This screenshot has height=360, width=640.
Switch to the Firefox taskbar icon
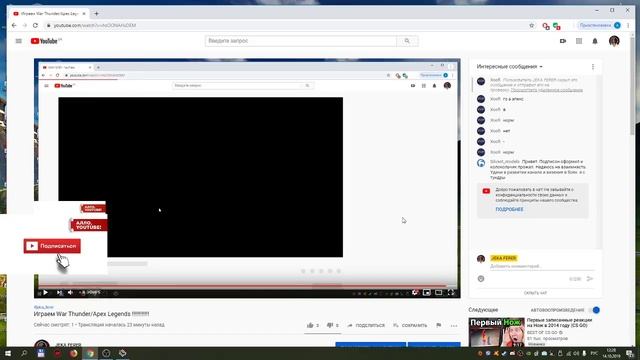73,353
